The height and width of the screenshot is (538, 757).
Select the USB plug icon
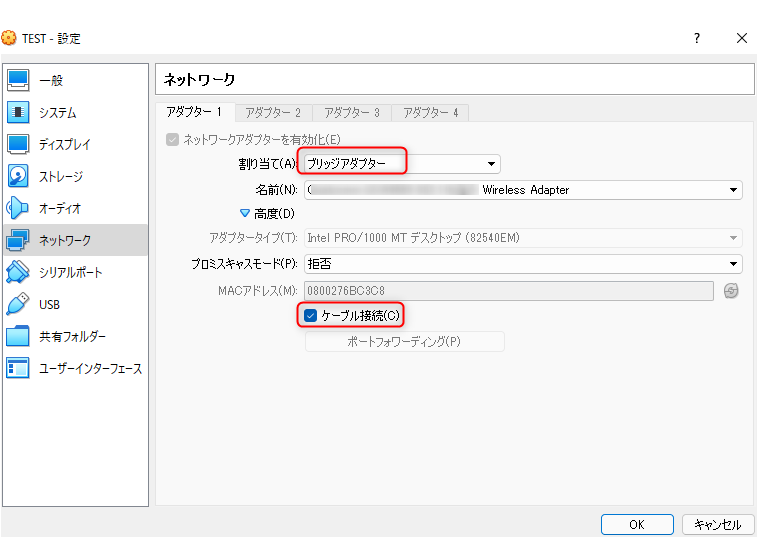click(x=18, y=304)
